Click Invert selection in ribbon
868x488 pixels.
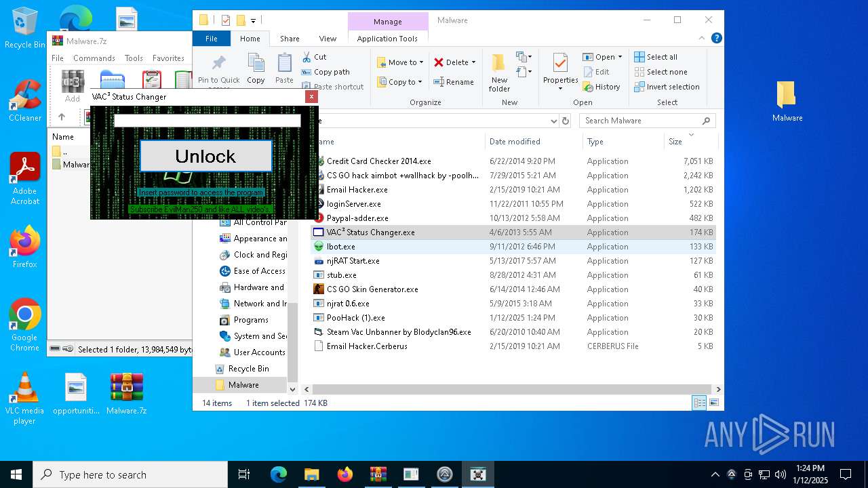[667, 87]
